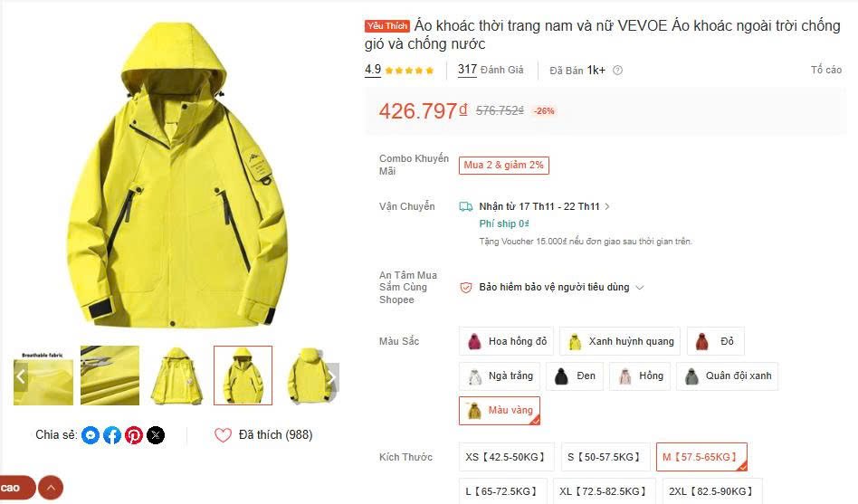This screenshot has height=504, width=858.
Task: Share product on X (Twitter)
Action: tap(156, 435)
